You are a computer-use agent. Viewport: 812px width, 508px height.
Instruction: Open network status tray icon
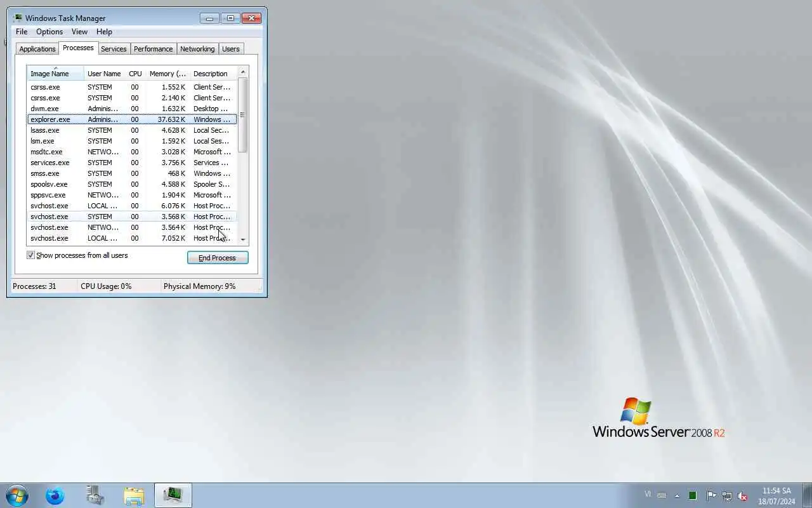pos(726,496)
